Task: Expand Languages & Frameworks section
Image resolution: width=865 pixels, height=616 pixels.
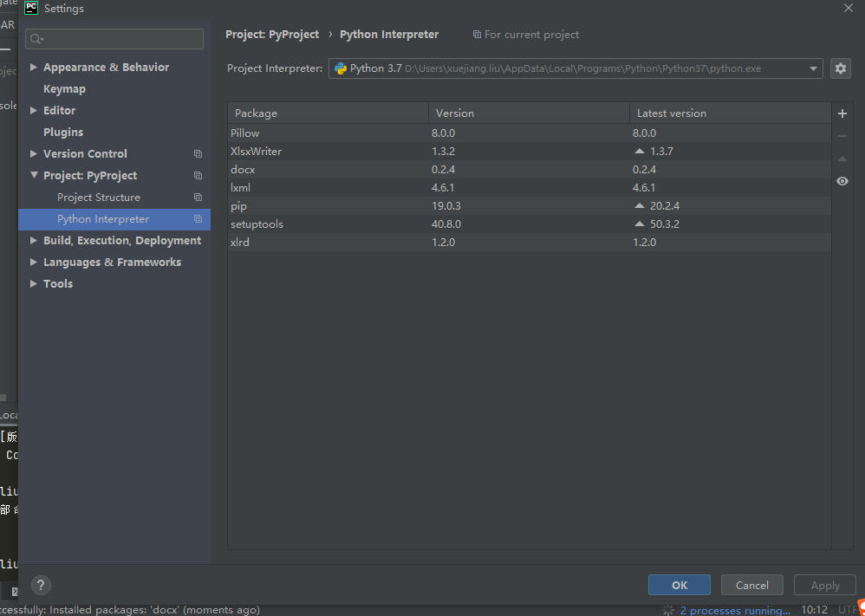Action: pos(34,262)
